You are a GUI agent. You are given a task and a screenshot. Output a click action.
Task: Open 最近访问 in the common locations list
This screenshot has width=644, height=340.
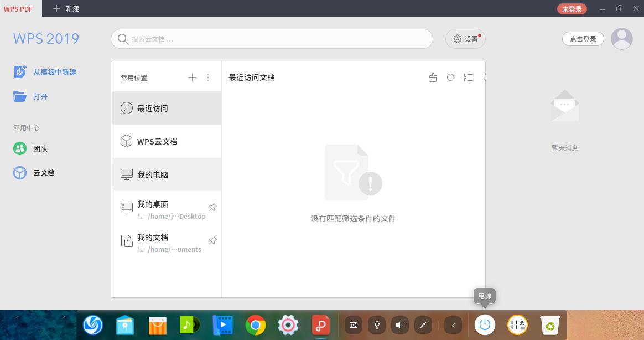(153, 108)
